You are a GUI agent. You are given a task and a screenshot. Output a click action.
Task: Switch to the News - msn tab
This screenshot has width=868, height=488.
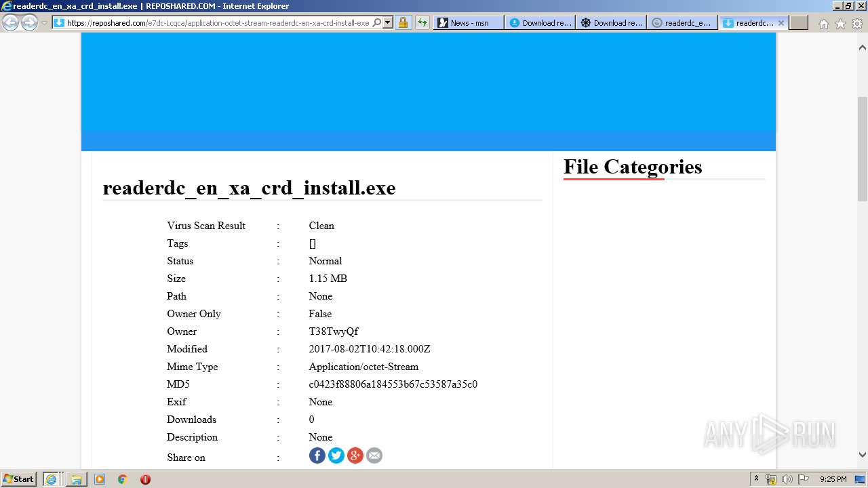pyautogui.click(x=469, y=22)
